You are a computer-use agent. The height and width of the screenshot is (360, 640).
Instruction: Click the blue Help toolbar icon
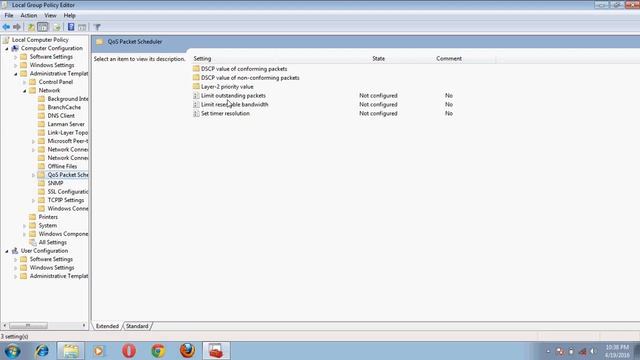(71, 27)
